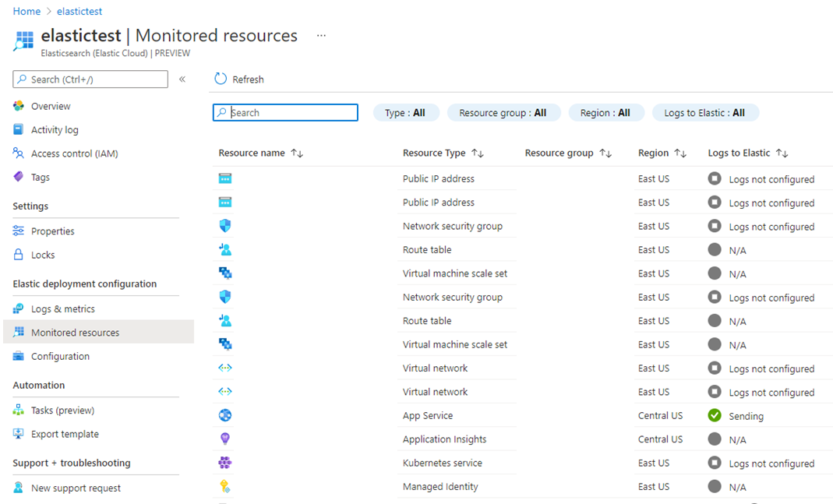833x504 pixels.
Task: Open Logs & metrics link
Action: pos(62,308)
